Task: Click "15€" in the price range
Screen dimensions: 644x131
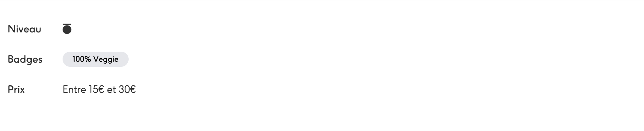Action: (x=96, y=89)
